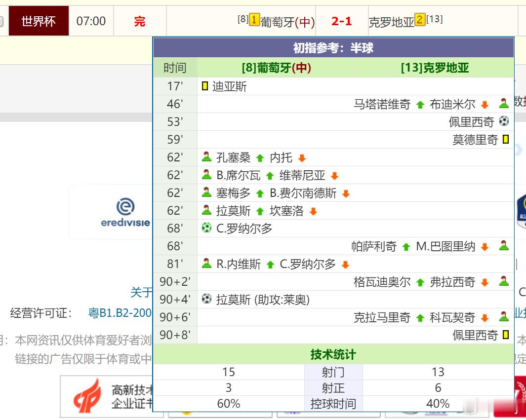Click Portugal's yellow card count badge

(254, 20)
